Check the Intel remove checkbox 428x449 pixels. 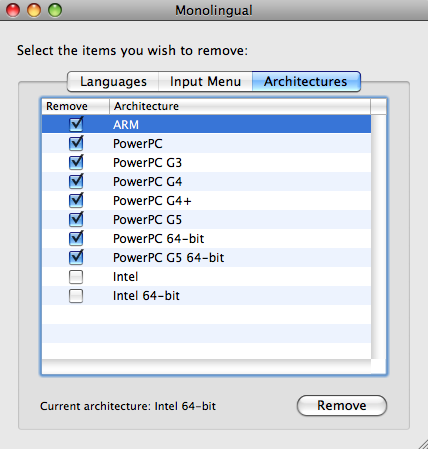76,277
